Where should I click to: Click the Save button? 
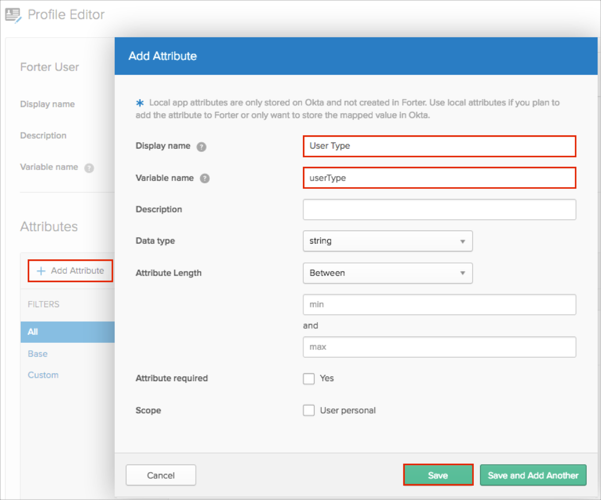pos(438,475)
